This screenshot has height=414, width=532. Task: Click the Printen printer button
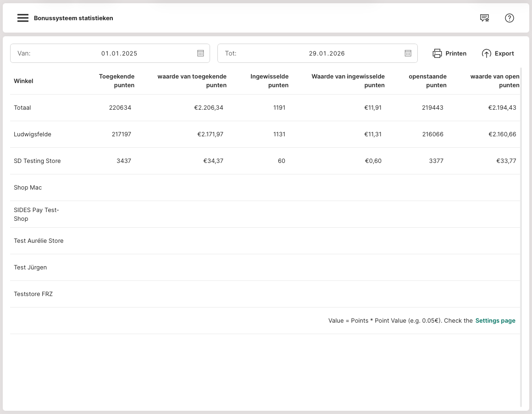[x=449, y=53]
